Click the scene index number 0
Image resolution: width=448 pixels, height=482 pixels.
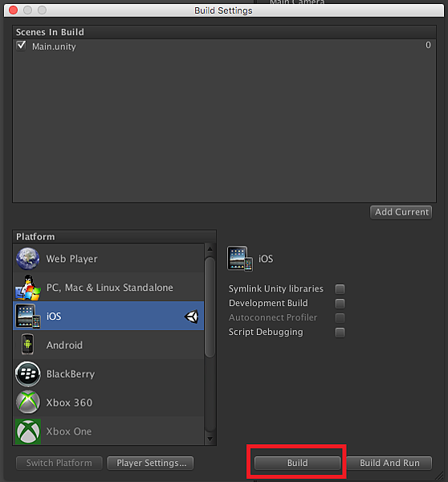[x=428, y=45]
